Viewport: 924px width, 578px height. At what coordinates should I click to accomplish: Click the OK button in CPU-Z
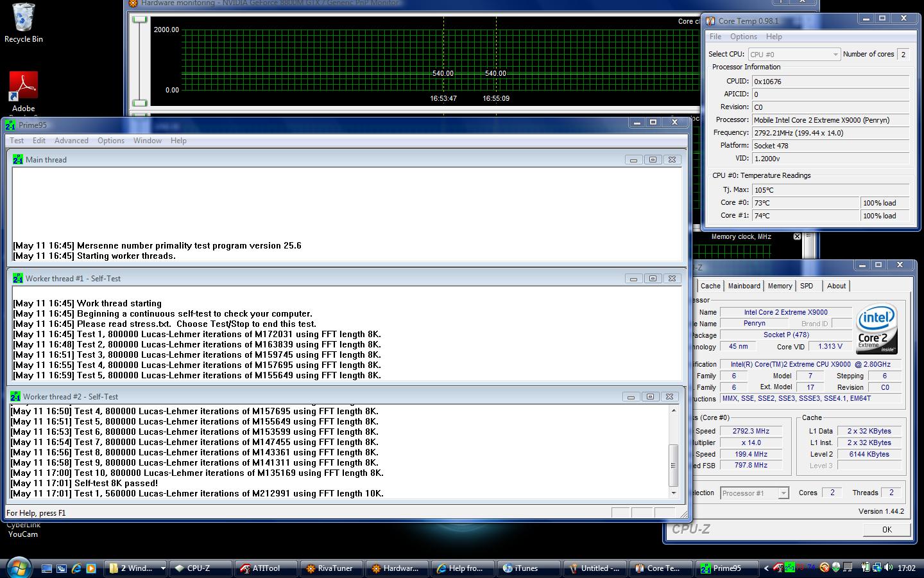click(887, 530)
